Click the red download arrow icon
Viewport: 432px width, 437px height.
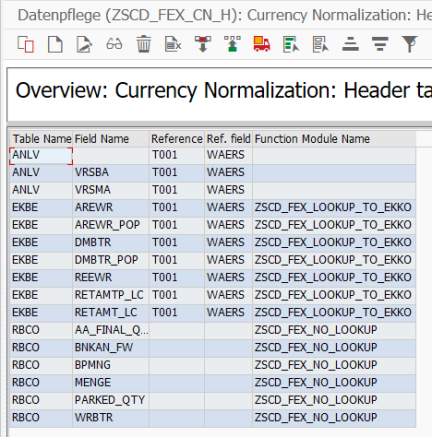203,44
